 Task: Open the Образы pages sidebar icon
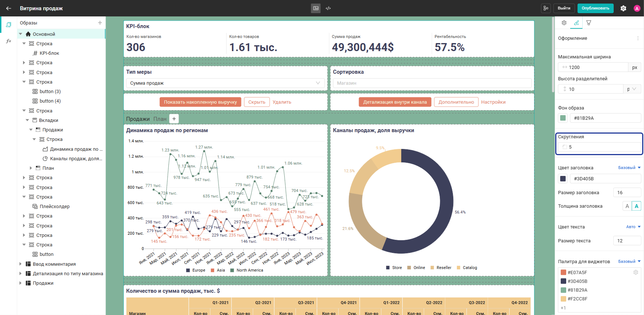[8, 24]
